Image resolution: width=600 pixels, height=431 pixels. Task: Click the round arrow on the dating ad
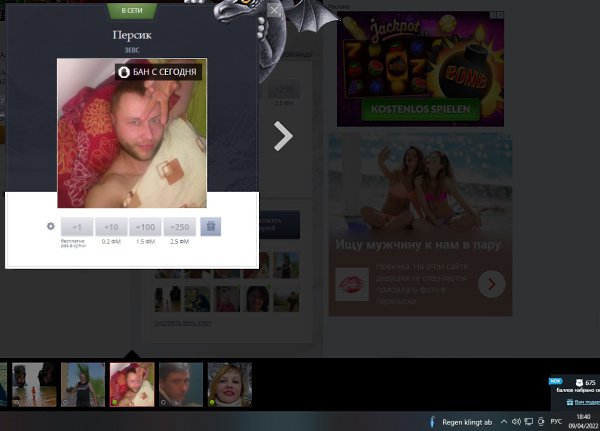(x=490, y=285)
